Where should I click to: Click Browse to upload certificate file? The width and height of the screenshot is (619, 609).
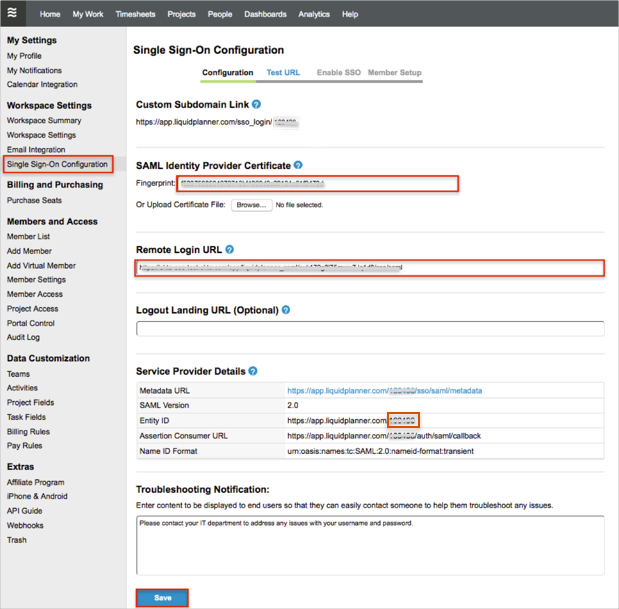tap(251, 205)
